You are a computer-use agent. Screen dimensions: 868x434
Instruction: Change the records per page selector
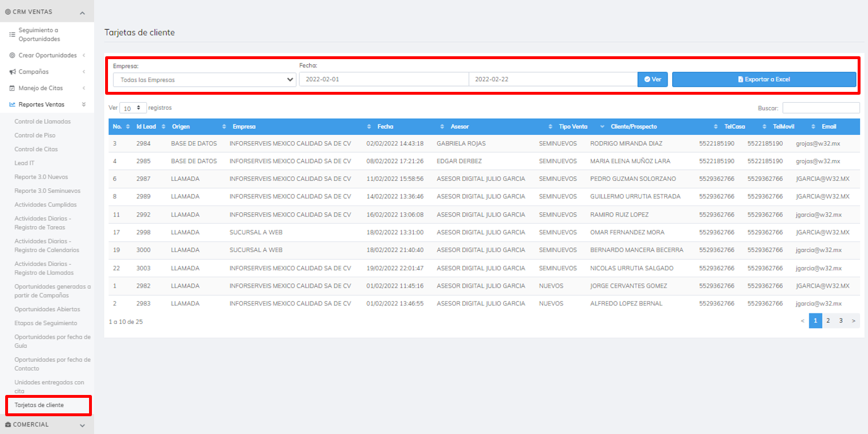tap(133, 108)
